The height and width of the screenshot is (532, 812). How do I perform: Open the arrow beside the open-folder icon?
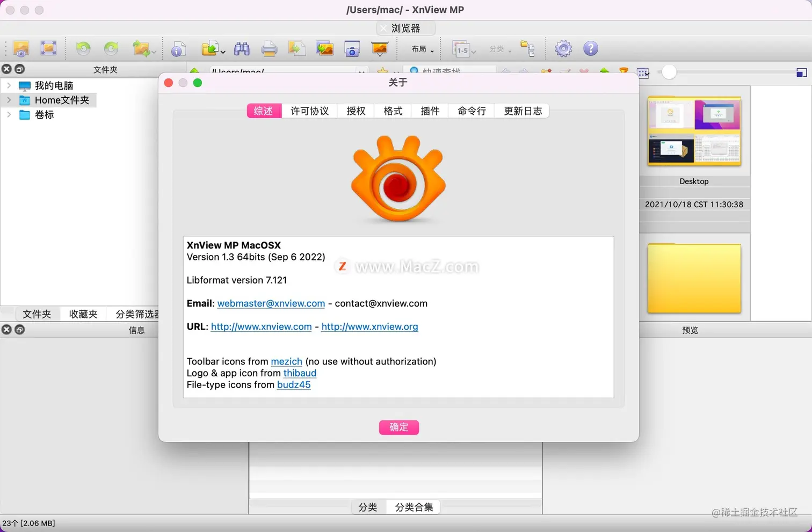pos(223,52)
